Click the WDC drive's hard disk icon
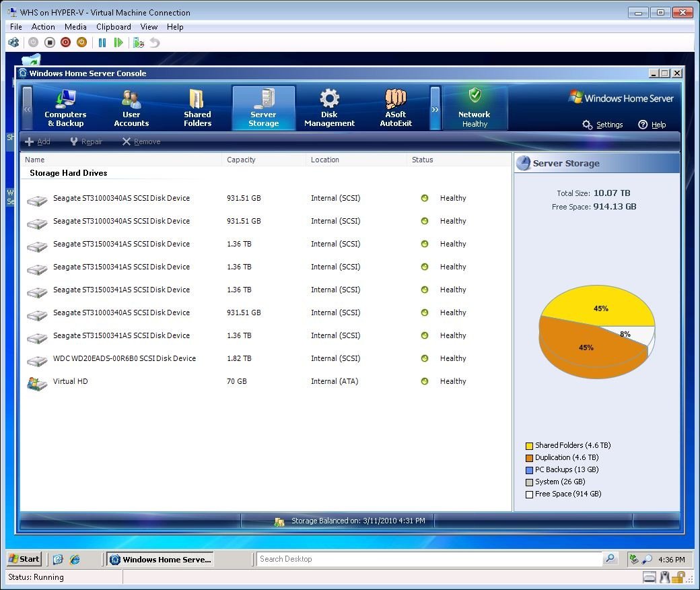This screenshot has width=700, height=590. (x=37, y=360)
